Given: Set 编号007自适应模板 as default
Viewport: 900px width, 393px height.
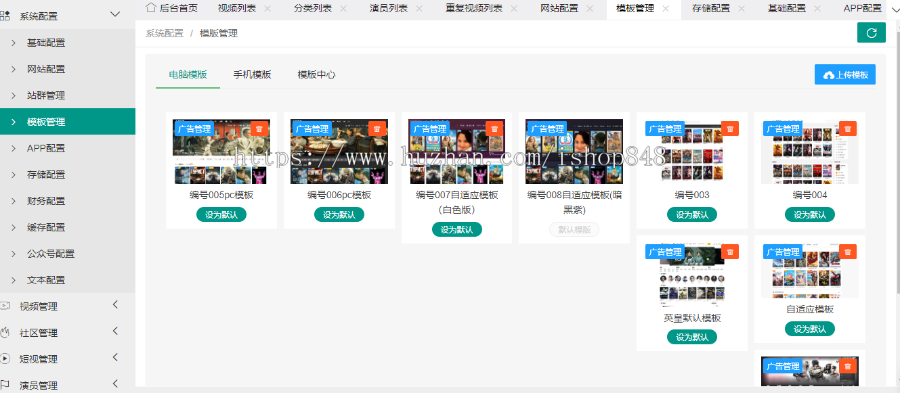Looking at the screenshot, I should [457, 229].
